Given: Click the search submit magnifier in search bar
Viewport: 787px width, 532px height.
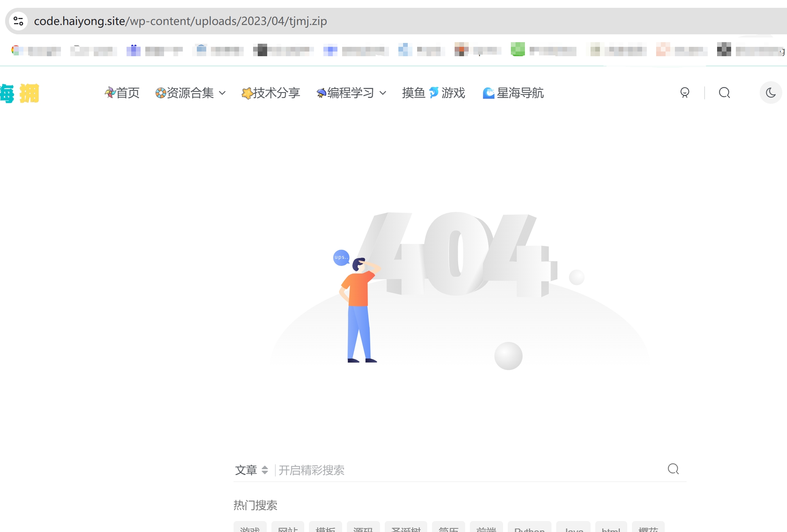Looking at the screenshot, I should tap(673, 469).
